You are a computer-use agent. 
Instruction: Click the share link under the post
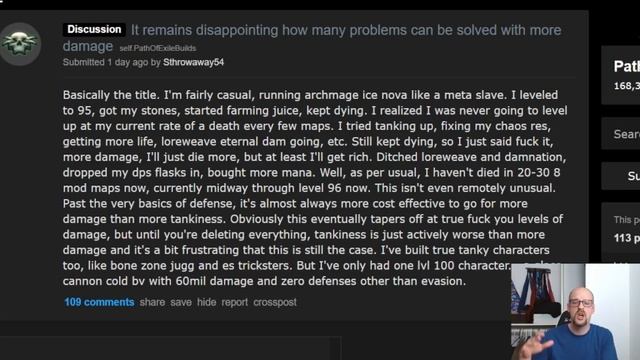[x=152, y=302]
